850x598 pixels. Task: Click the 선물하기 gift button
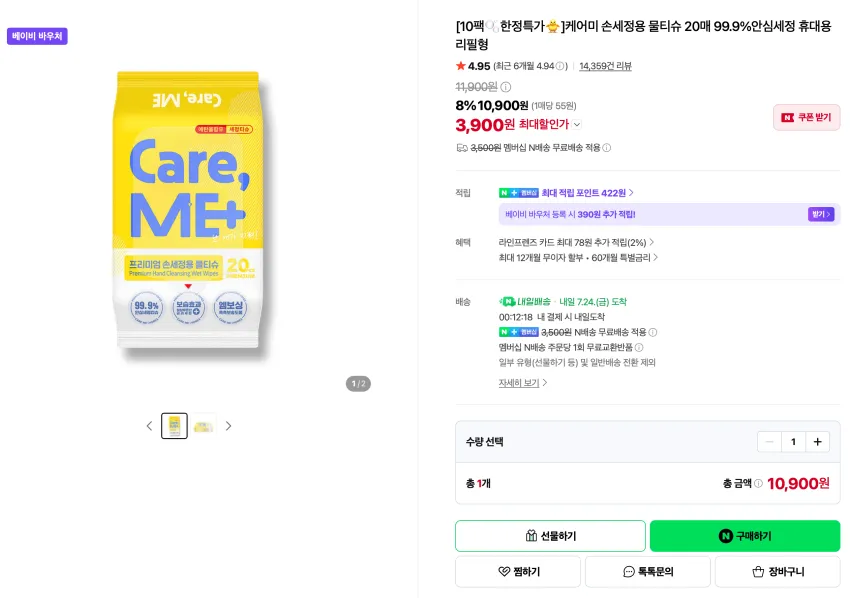pyautogui.click(x=550, y=536)
